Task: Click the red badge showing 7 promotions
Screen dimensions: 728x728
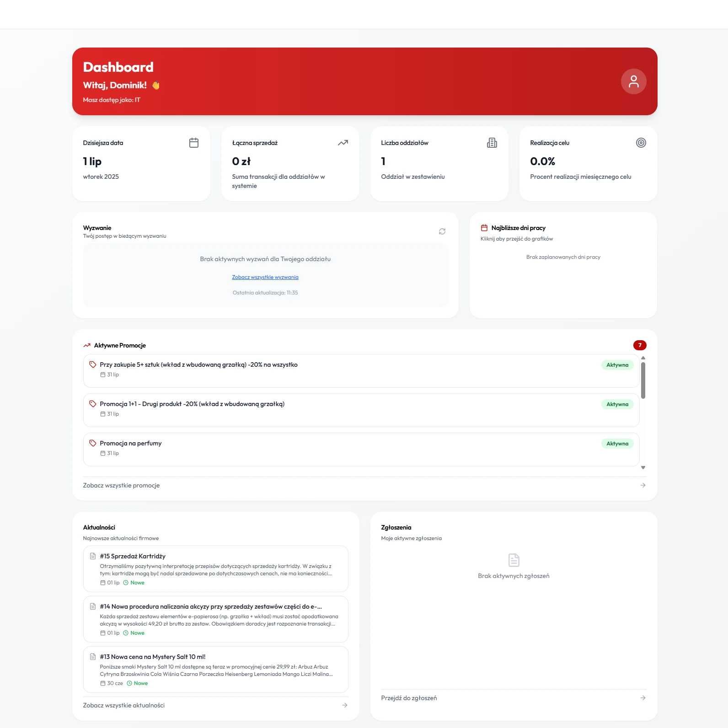Action: [640, 345]
